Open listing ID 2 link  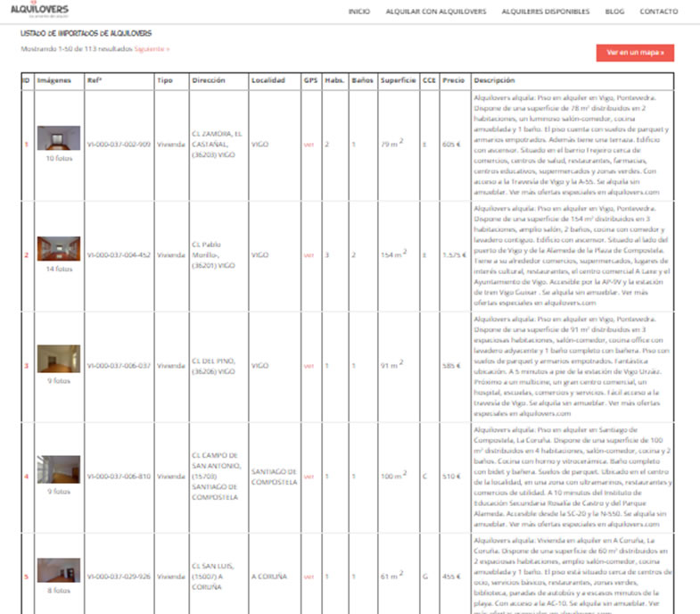[27, 255]
